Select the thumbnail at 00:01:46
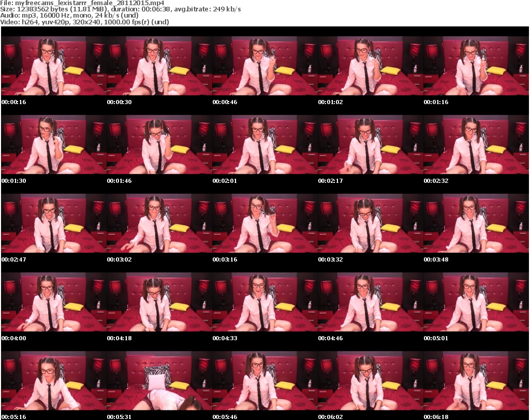Image resolution: width=530 pixels, height=420 pixels. tap(159, 144)
